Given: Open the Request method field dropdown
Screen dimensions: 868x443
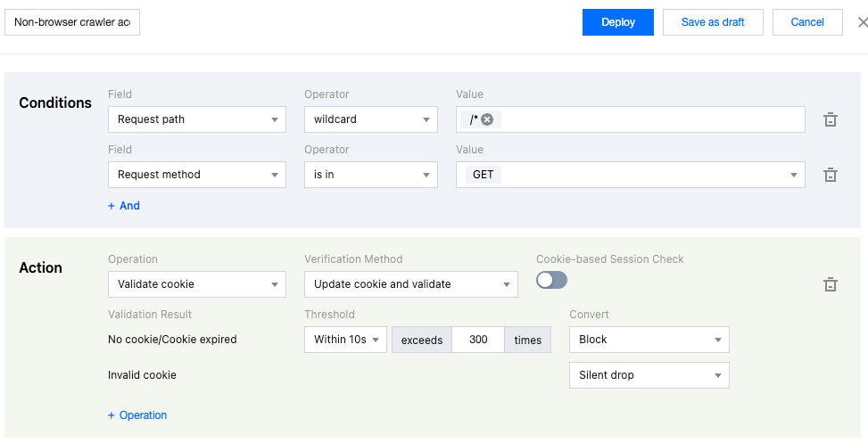Looking at the screenshot, I should pyautogui.click(x=196, y=175).
